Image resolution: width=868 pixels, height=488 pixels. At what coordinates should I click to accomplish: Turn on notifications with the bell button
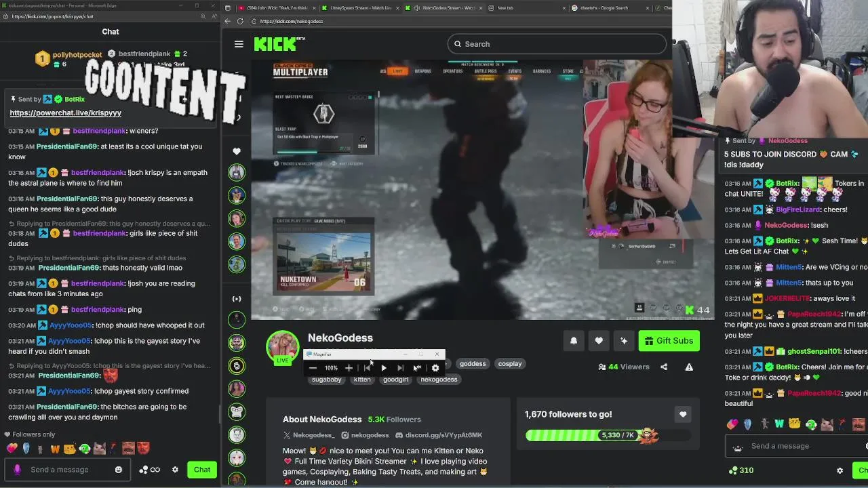[x=574, y=341]
